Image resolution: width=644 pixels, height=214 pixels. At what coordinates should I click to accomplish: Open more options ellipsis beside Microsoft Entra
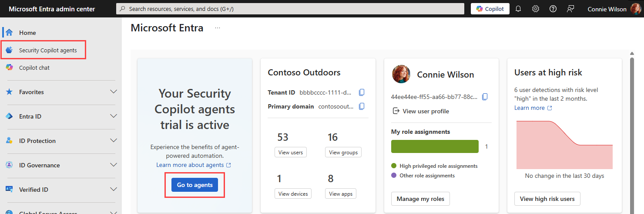point(218,28)
